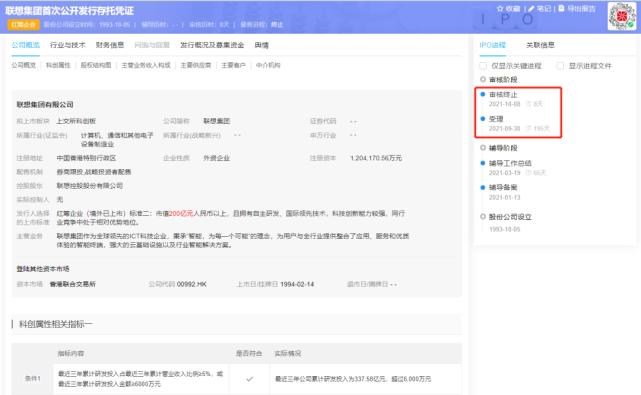641x395 pixels.
Task: Click the blue dot for 受理
Action: [483, 119]
